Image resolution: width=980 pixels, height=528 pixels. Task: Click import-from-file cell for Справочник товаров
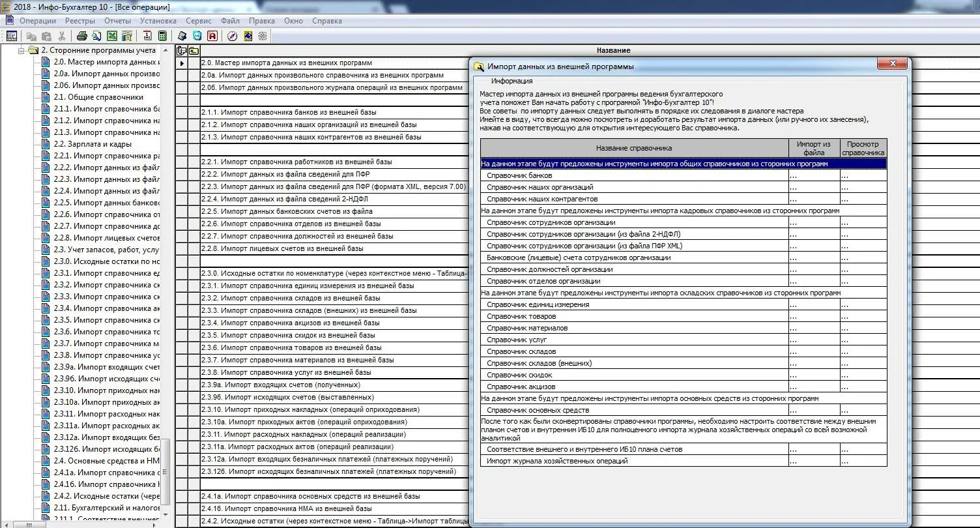point(814,316)
